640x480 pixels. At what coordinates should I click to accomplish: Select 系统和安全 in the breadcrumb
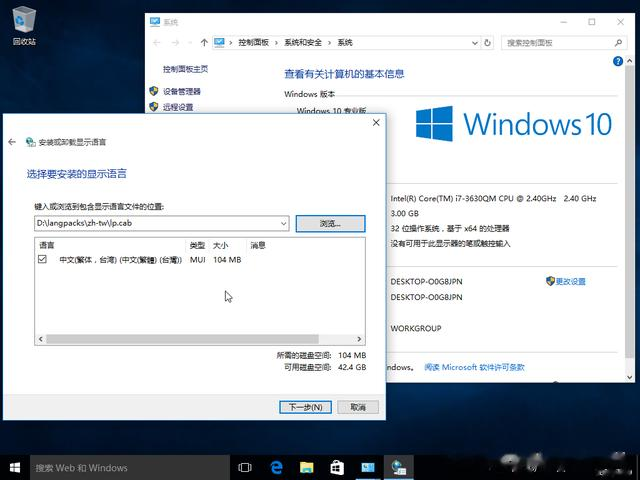(x=303, y=42)
